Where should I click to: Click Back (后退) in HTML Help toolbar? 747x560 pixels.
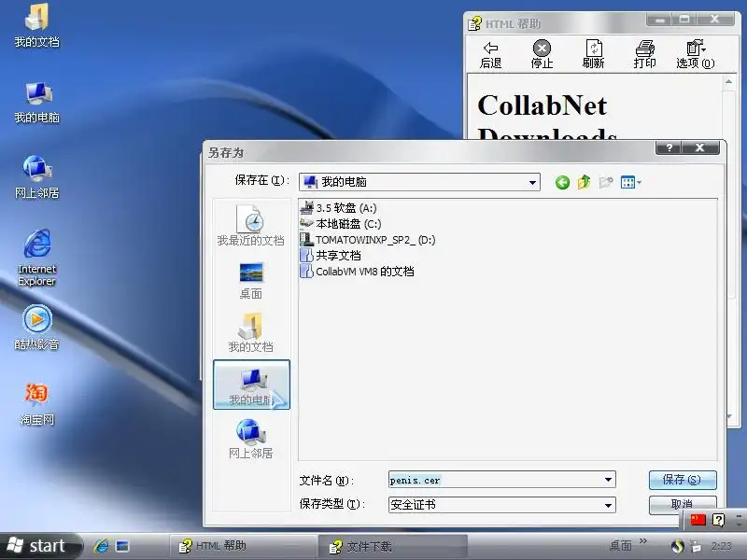click(491, 55)
